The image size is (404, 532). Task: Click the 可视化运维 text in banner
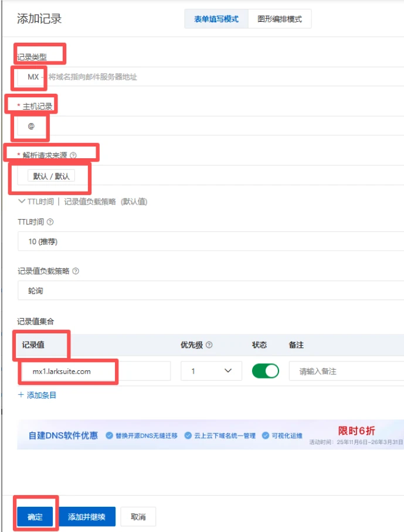tap(287, 436)
